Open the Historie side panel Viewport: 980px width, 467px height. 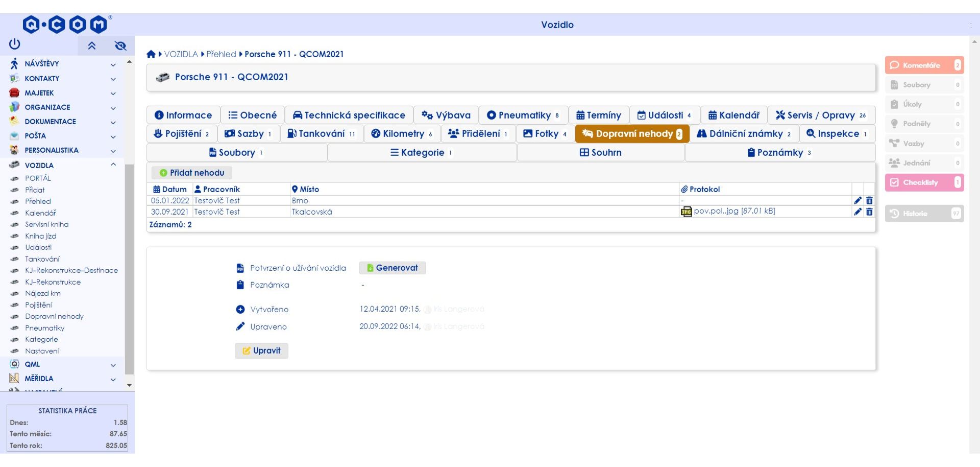(x=924, y=214)
